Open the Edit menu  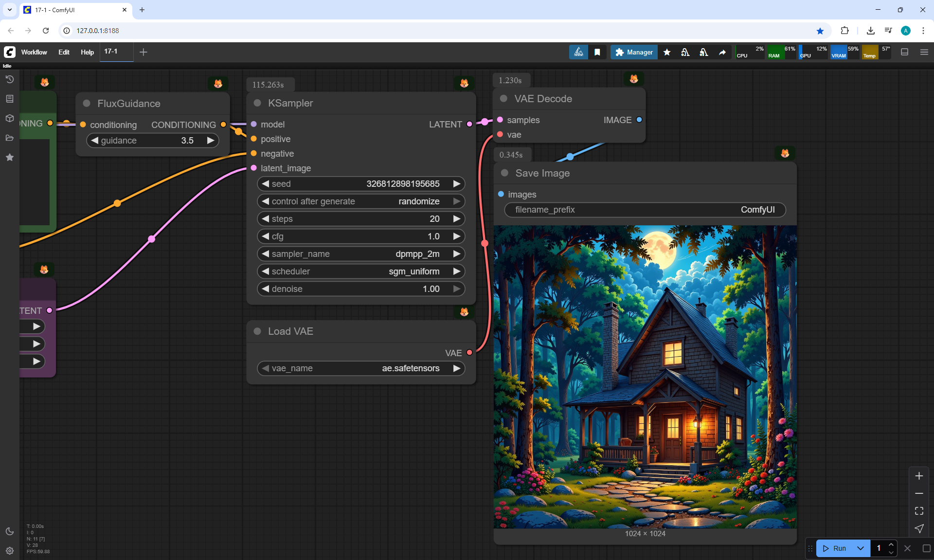pos(64,52)
